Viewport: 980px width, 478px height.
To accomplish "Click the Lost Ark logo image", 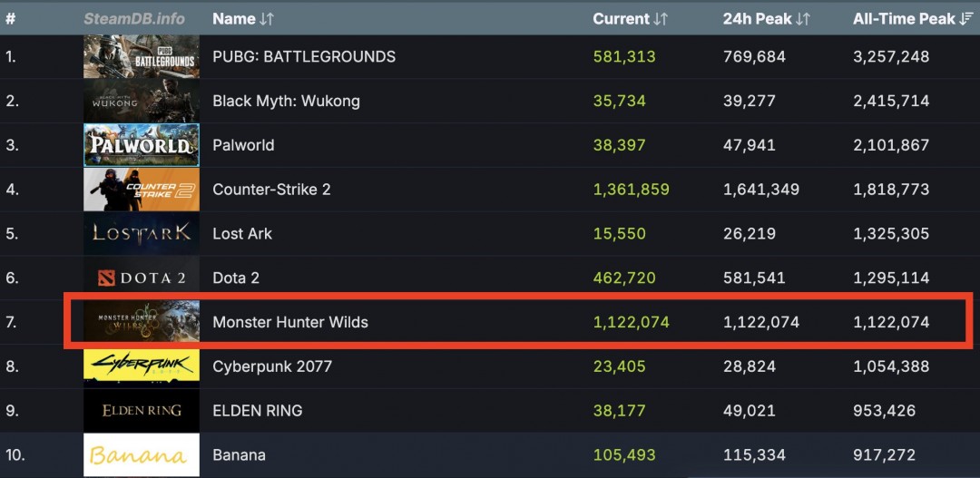I will point(142,233).
